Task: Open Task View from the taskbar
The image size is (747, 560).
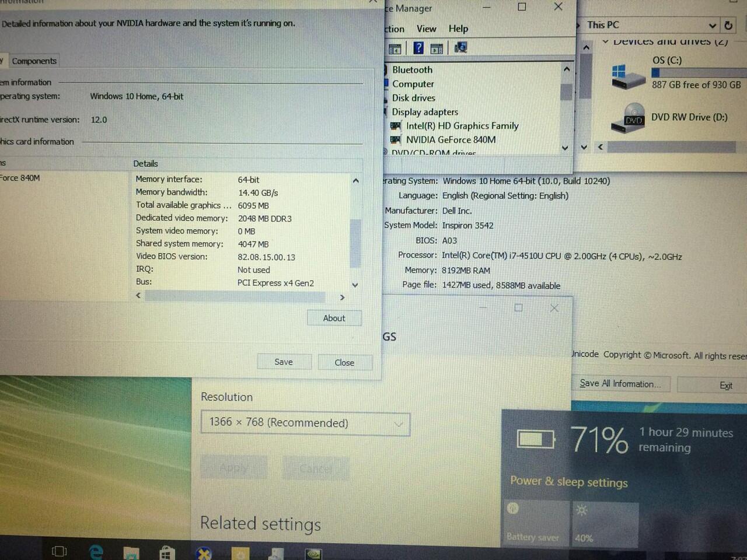Action: 60,551
